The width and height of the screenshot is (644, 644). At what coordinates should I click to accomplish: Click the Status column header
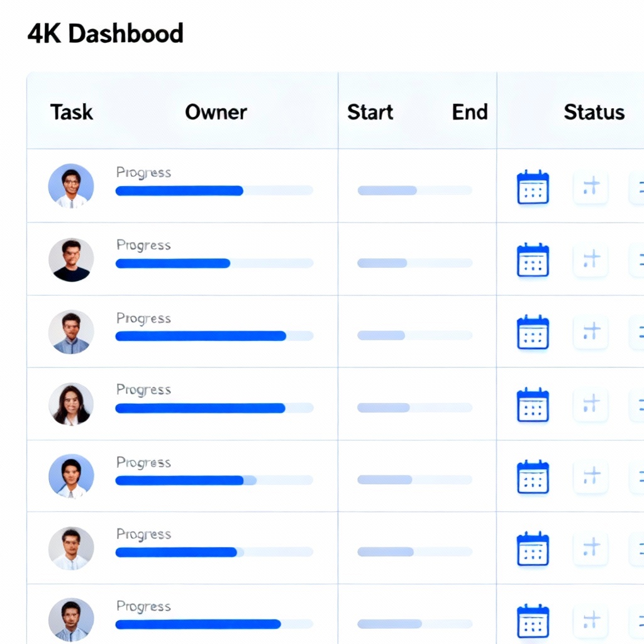click(594, 112)
